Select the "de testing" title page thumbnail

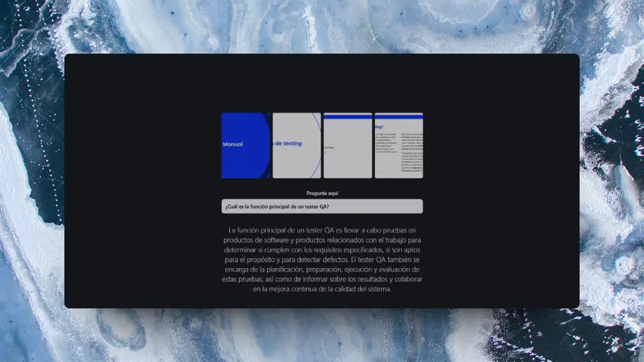click(297, 145)
